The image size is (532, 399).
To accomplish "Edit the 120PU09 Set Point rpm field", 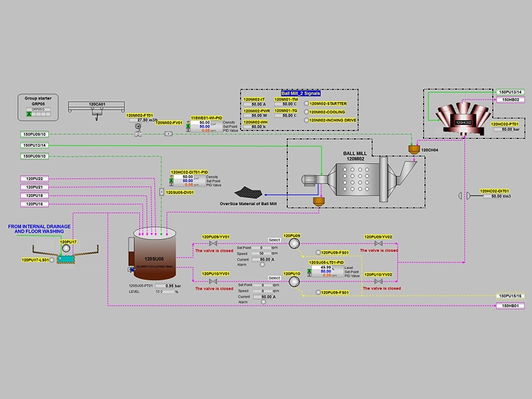I will pyautogui.click(x=263, y=247).
